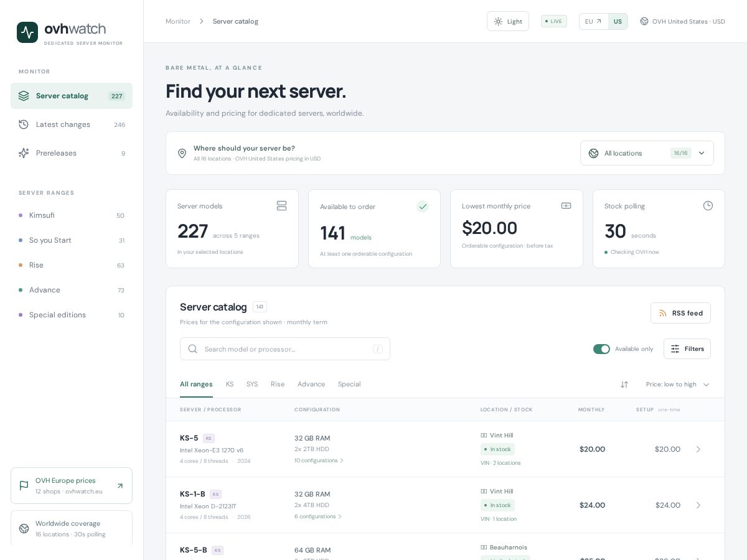Click the flag icon in OVH Europe prices card
Image resolution: width=747 pixels, height=560 pixels.
(x=24, y=486)
